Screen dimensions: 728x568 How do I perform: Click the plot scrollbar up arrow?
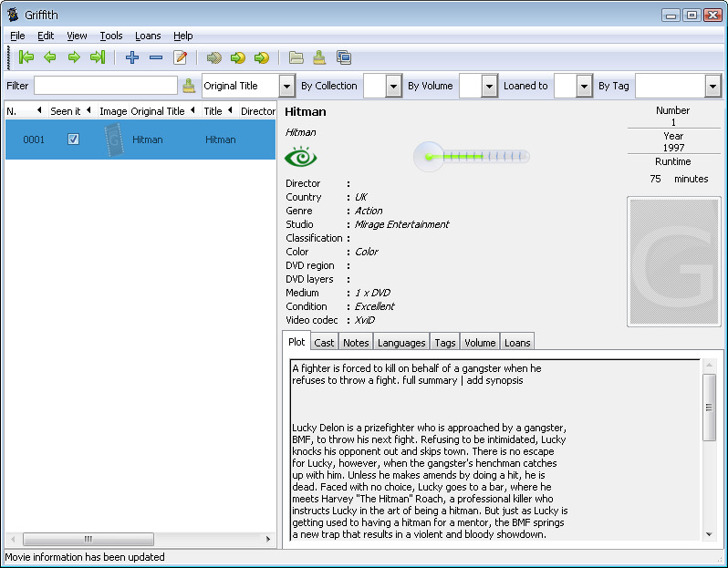tap(709, 365)
